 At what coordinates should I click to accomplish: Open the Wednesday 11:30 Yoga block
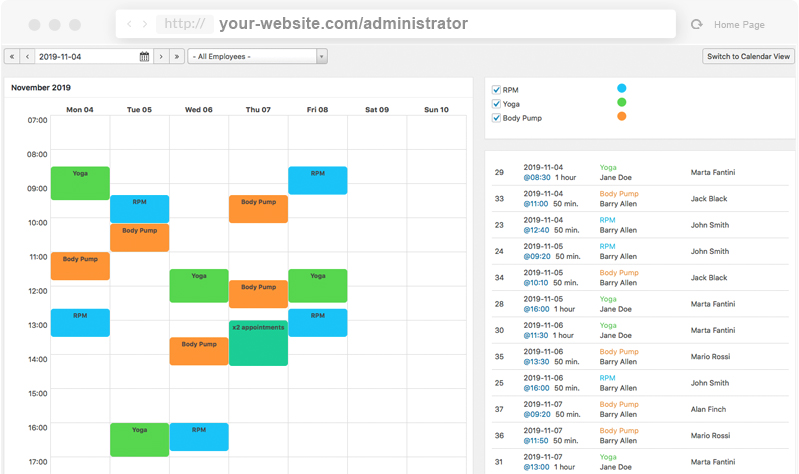(x=199, y=285)
